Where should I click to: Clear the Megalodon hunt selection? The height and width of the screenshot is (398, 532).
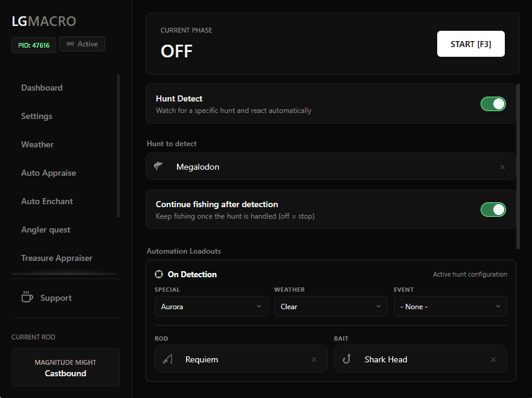coord(502,167)
